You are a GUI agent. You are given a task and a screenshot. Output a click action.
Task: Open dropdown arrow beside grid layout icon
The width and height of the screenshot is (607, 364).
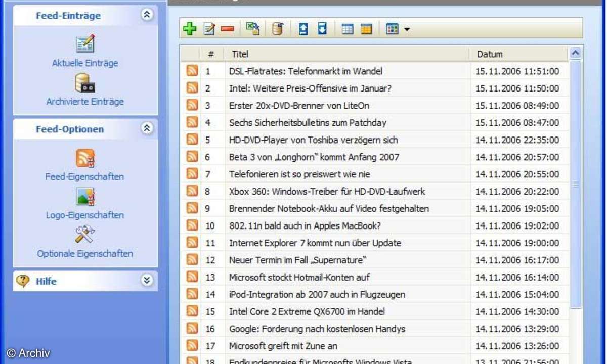tap(407, 30)
